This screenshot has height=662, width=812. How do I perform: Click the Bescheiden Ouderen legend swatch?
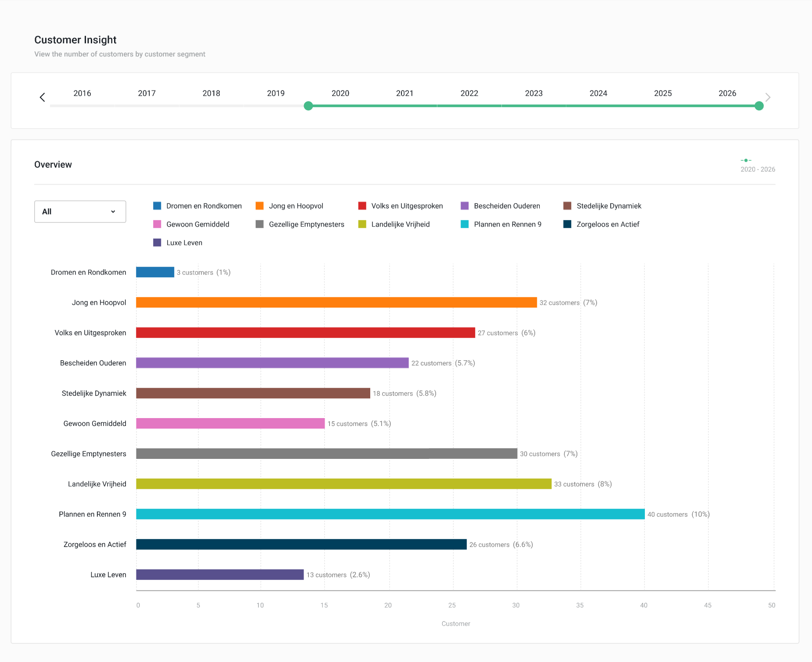pyautogui.click(x=465, y=206)
